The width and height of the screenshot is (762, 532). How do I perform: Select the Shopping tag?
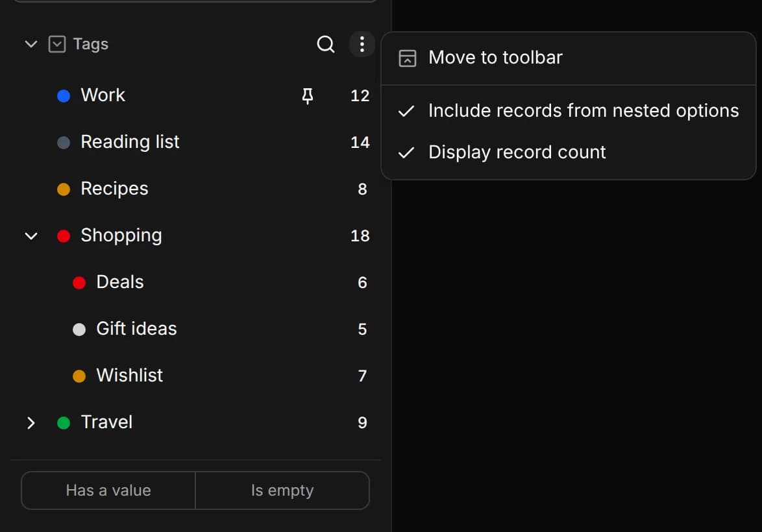[196, 236]
